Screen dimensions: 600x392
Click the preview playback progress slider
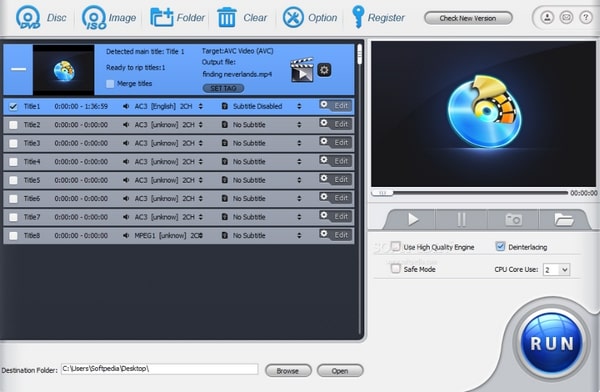click(x=470, y=193)
